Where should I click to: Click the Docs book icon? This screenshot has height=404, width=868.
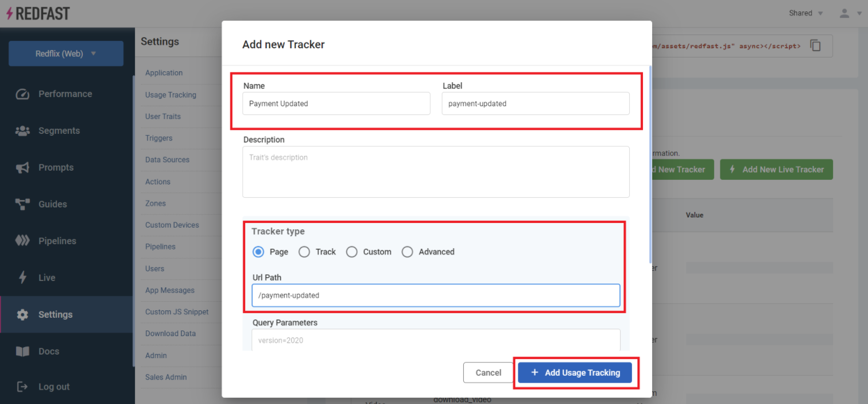22,351
